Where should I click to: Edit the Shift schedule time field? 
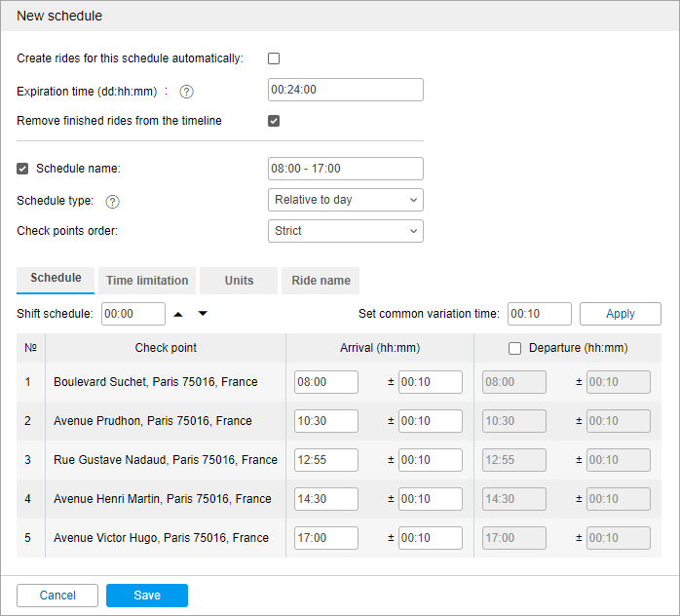click(132, 314)
